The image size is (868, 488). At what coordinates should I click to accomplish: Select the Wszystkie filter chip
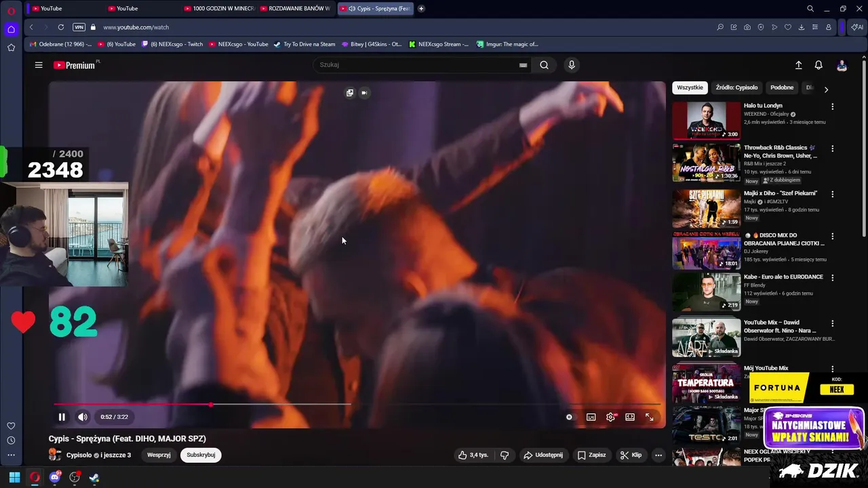pyautogui.click(x=690, y=87)
